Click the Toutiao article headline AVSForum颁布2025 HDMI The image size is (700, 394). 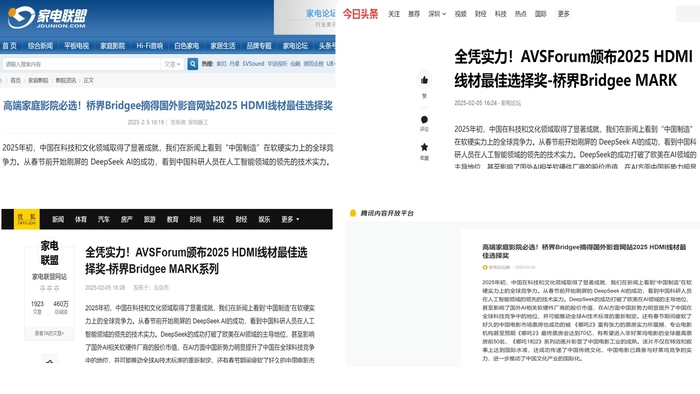point(573,69)
